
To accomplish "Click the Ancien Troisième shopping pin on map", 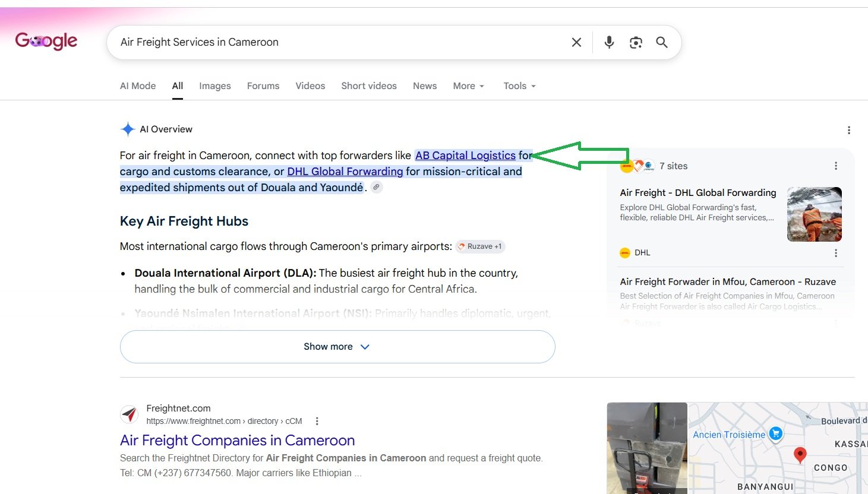I will 775,434.
